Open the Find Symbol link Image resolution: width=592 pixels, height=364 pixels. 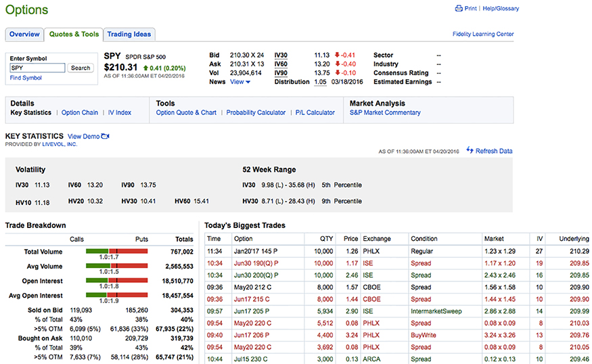click(26, 78)
